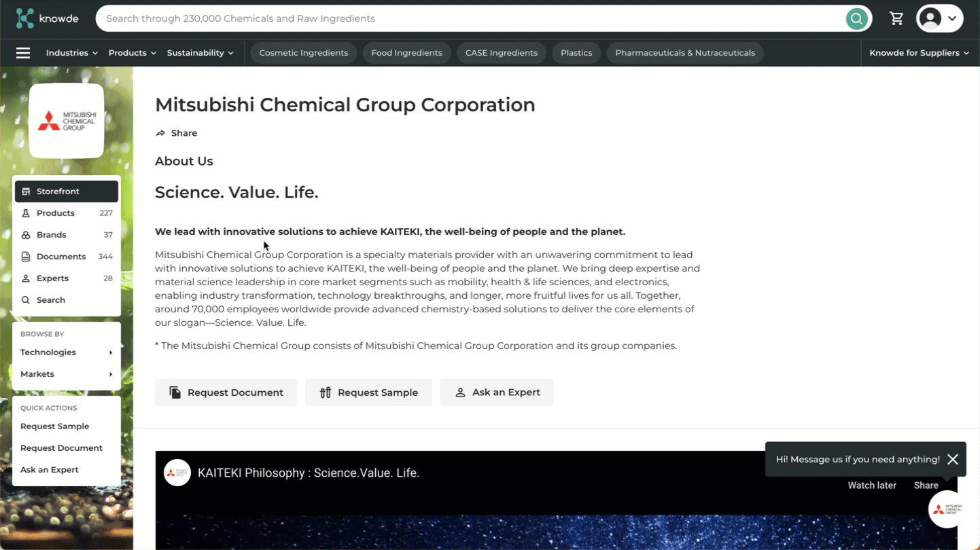This screenshot has height=550, width=980.
Task: Click Mitsubishi Chemical Group logo tile
Action: pos(67,121)
